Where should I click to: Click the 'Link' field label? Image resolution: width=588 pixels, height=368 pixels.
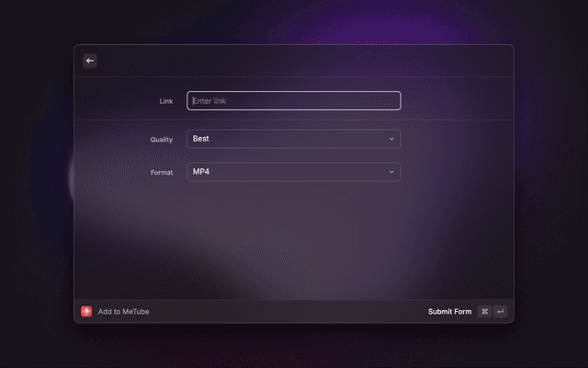(x=166, y=101)
